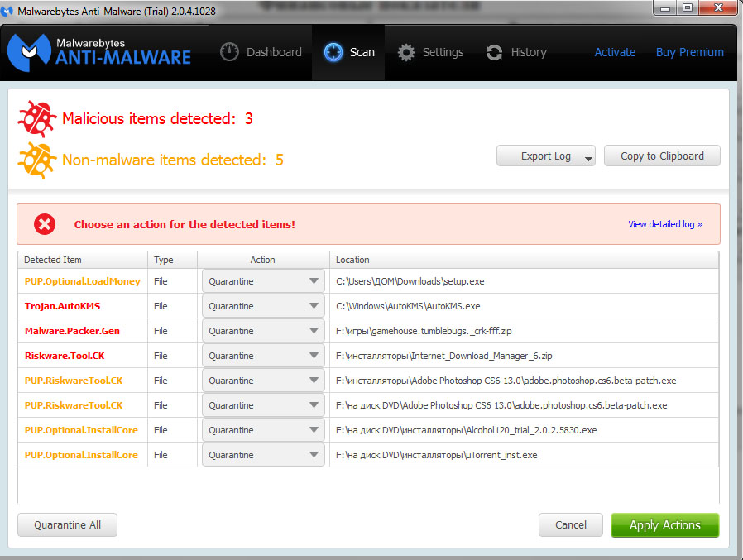Click the red X error icon in banner
743x560 pixels.
(x=45, y=224)
